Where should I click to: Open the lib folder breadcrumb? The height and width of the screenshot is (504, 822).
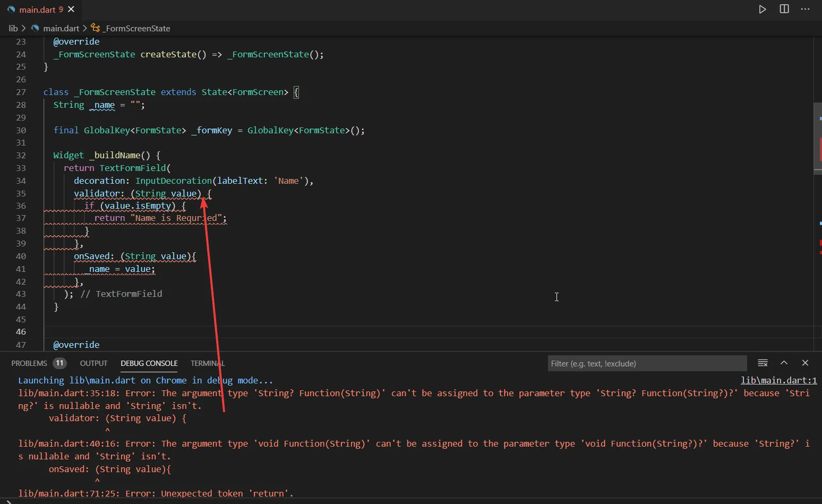(13, 28)
